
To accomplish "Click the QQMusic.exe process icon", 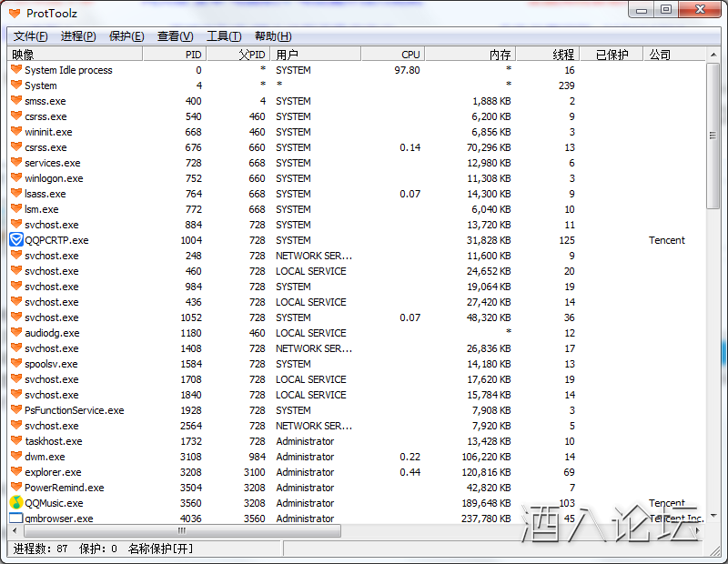I will coord(15,503).
